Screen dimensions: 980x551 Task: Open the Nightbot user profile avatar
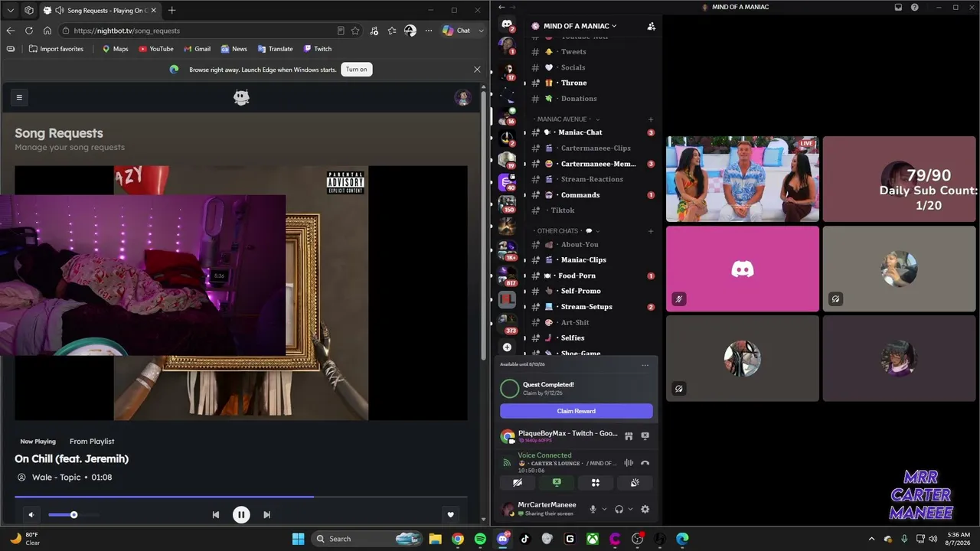[x=462, y=97]
